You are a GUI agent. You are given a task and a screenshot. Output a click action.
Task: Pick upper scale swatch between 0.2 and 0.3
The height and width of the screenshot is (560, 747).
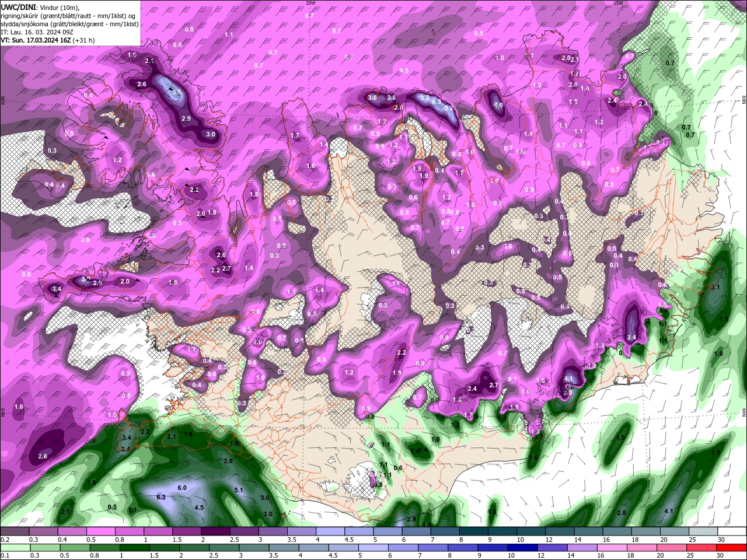15,532
